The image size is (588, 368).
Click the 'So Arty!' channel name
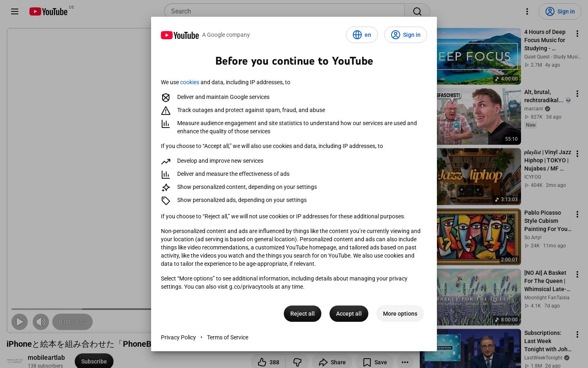(x=533, y=238)
